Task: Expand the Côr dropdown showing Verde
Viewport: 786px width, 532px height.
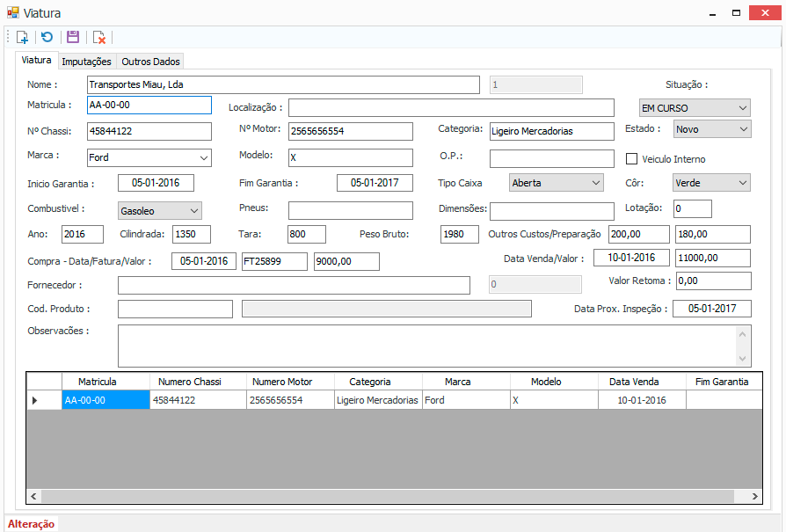Action: [x=711, y=183]
